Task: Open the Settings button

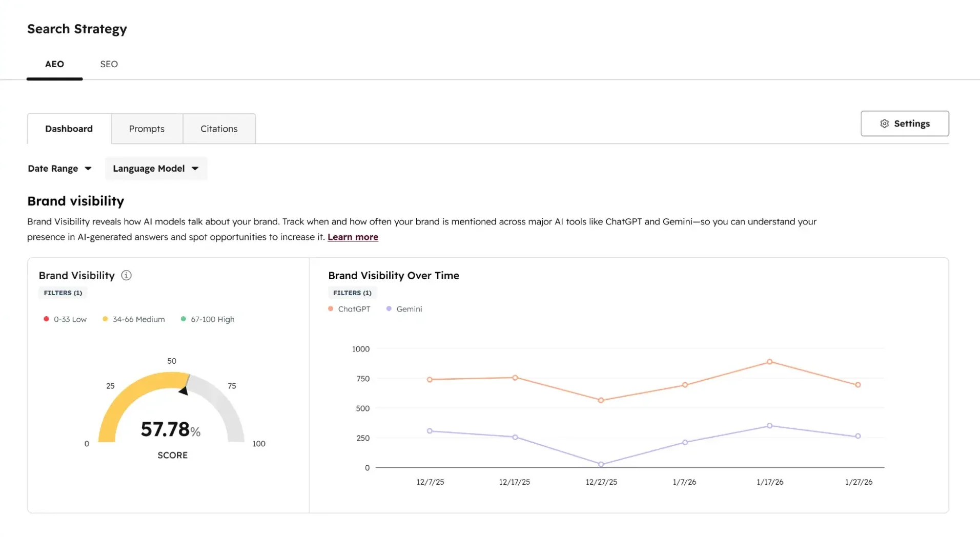Action: [x=905, y=123]
